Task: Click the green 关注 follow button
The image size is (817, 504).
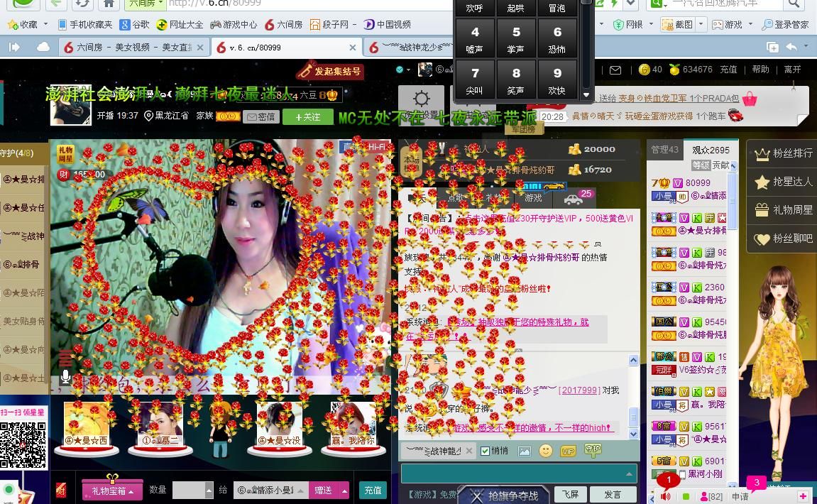Action: pyautogui.click(x=307, y=116)
